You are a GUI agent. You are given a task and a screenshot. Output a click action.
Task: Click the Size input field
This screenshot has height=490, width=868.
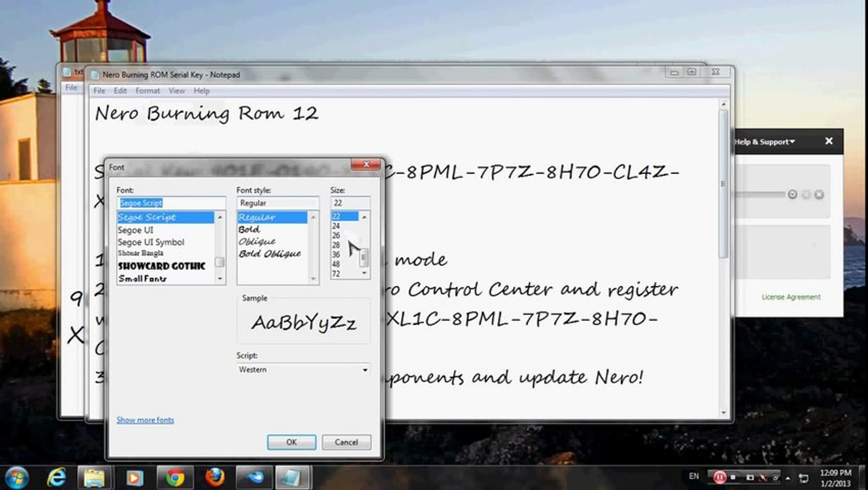[350, 203]
